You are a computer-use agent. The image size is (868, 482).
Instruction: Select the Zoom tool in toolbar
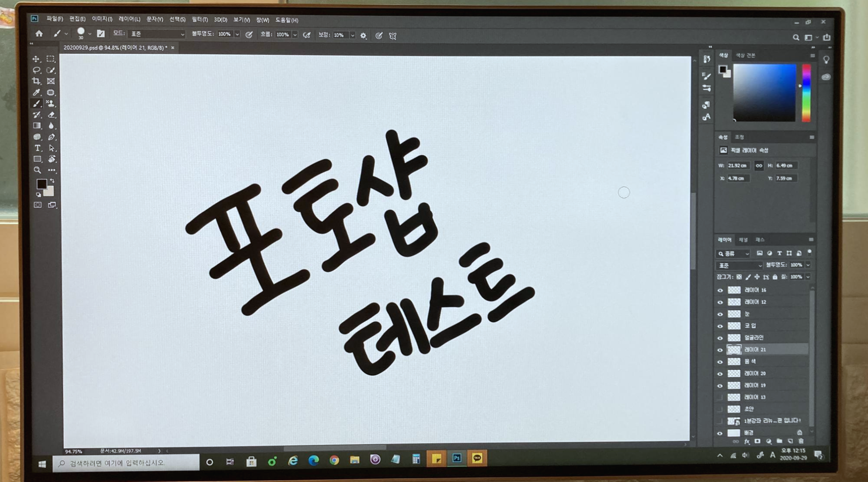37,170
